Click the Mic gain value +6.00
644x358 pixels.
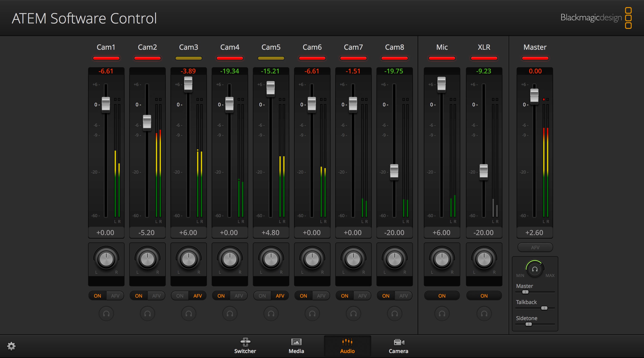[x=442, y=233]
